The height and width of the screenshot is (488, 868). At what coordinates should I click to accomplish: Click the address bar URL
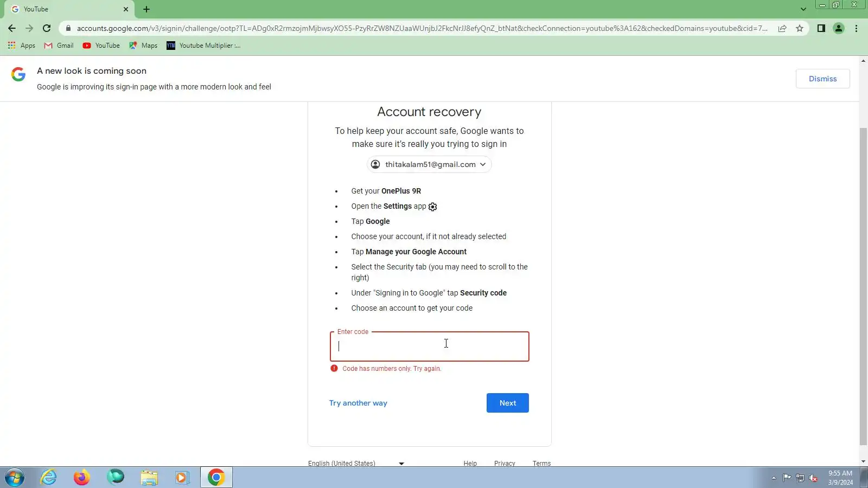(x=422, y=28)
